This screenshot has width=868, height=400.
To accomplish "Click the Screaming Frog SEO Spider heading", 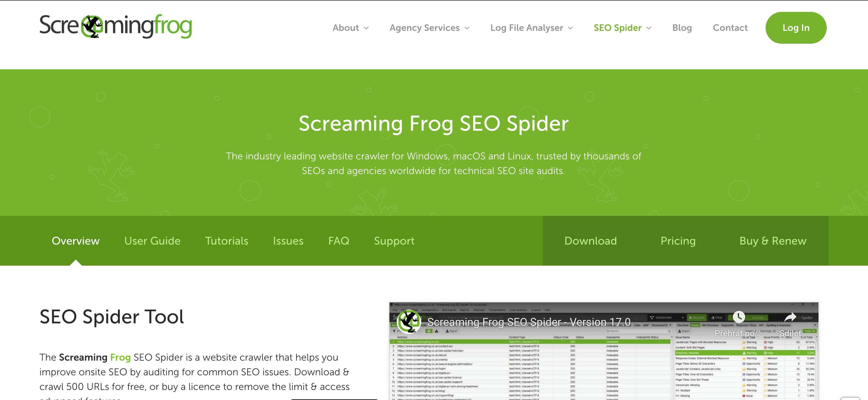I will [434, 123].
